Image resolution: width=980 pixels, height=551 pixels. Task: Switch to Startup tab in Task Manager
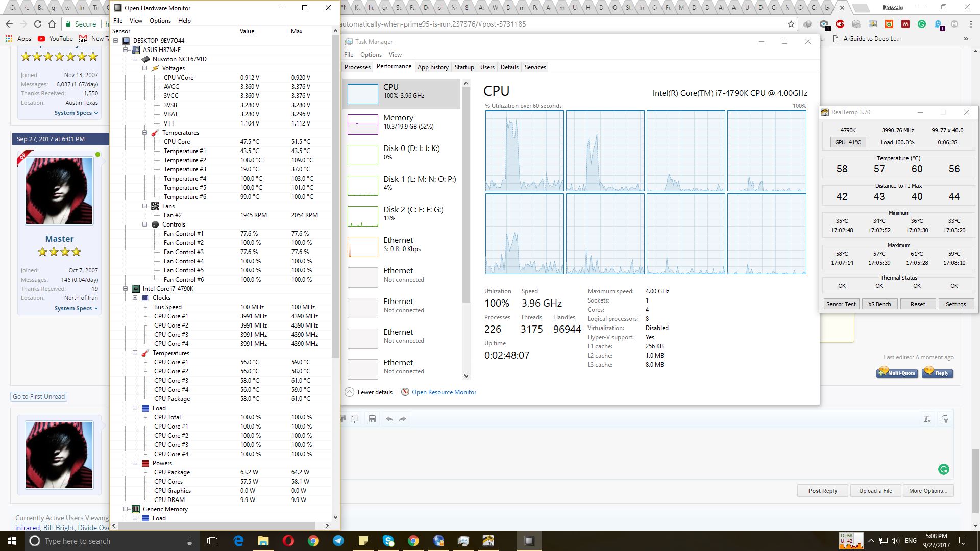click(464, 67)
